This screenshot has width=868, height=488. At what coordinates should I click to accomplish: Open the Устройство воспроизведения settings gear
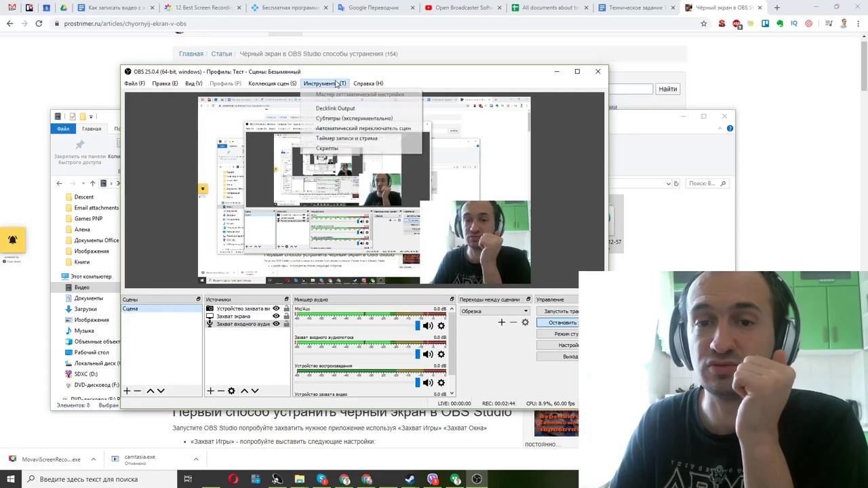pos(441,382)
